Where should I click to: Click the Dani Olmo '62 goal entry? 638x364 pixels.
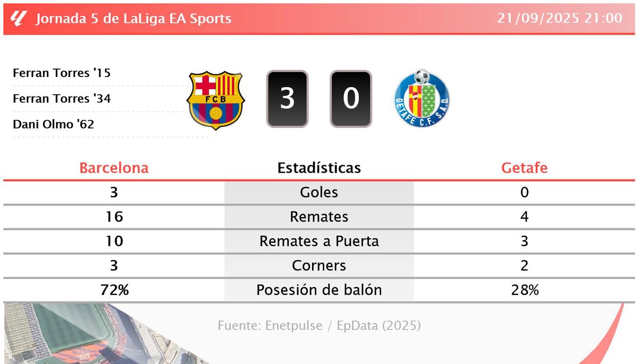53,124
